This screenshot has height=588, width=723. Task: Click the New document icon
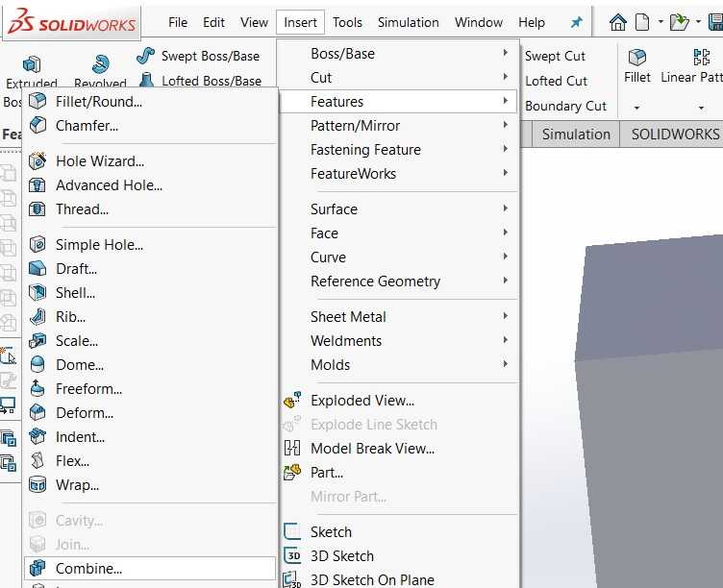click(x=642, y=22)
